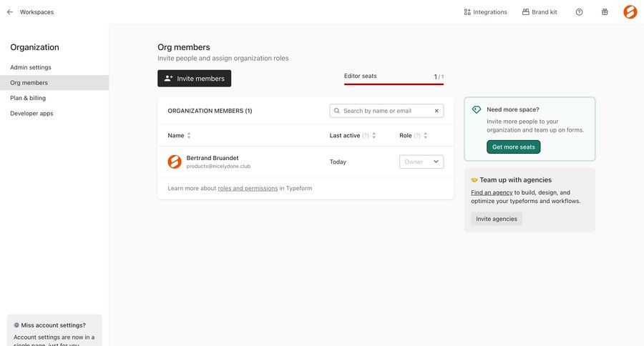Click the magnifier icon in the search box
The width and height of the screenshot is (644, 346).
click(x=337, y=111)
